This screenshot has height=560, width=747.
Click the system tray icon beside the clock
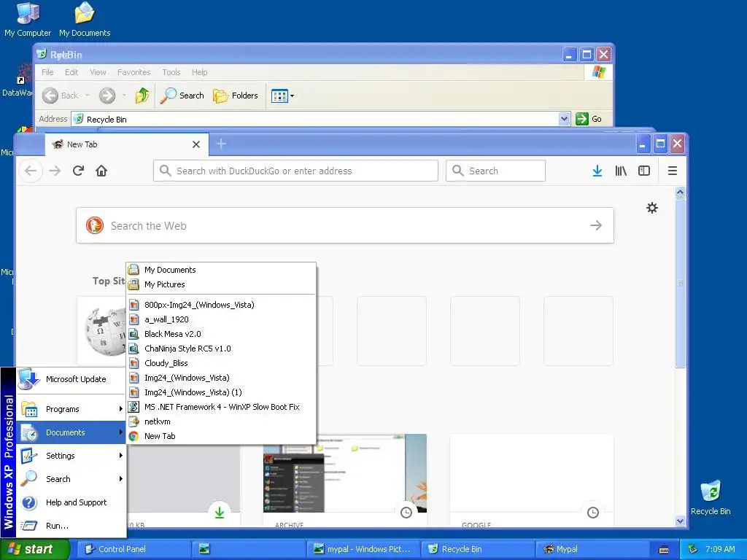(x=693, y=549)
